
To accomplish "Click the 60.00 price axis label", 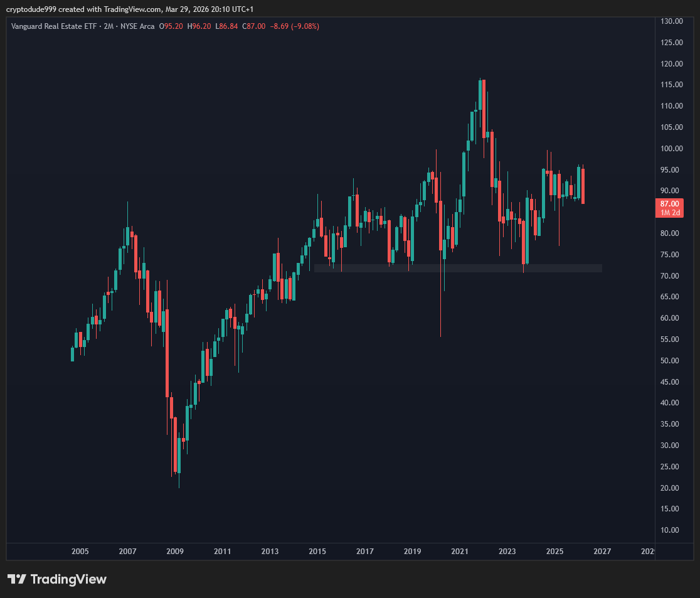I will point(669,318).
